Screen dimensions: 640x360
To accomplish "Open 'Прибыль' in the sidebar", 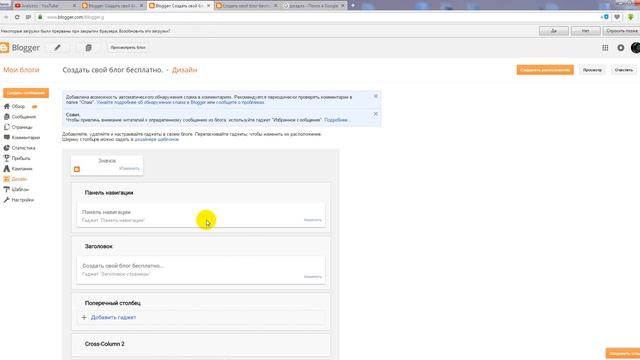I will click(x=21, y=158).
